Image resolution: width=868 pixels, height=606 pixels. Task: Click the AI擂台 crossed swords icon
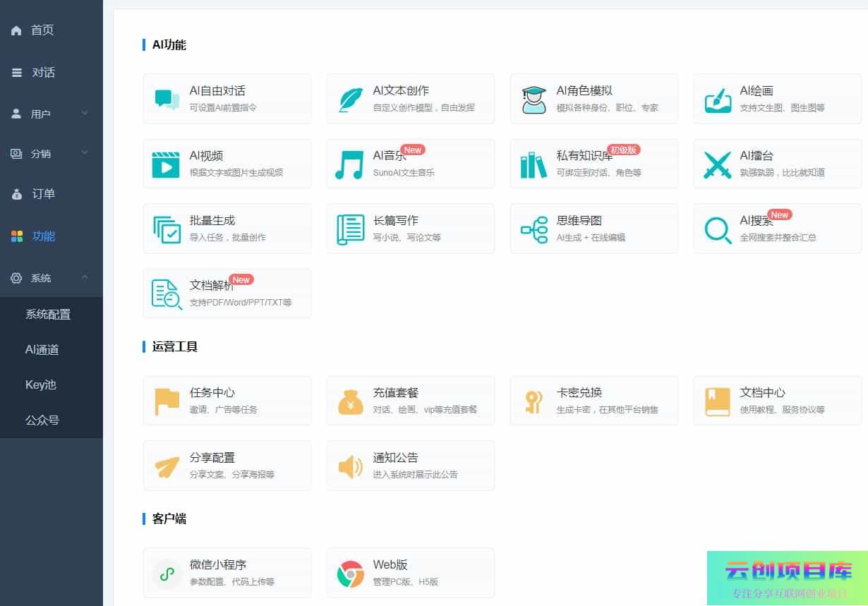[x=718, y=164]
